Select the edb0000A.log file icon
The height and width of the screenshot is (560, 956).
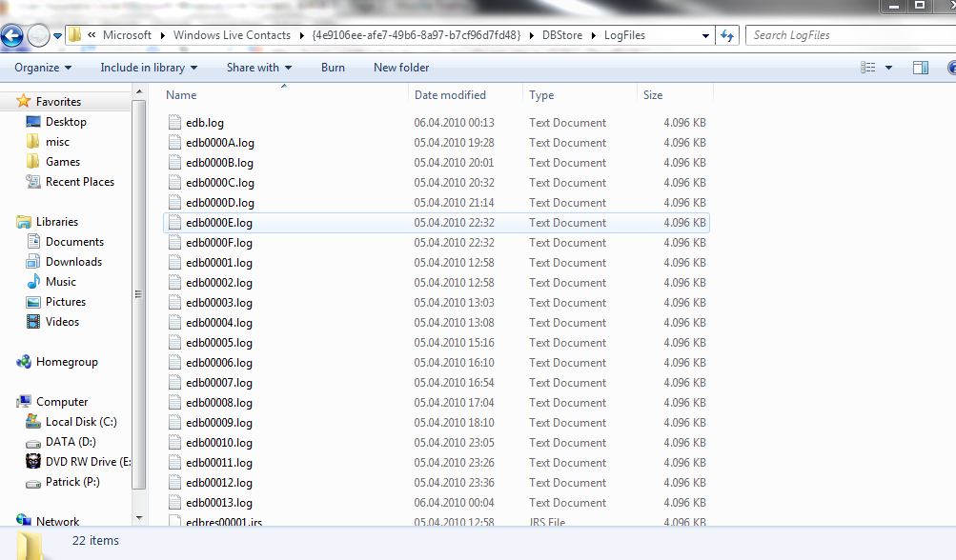tap(175, 143)
